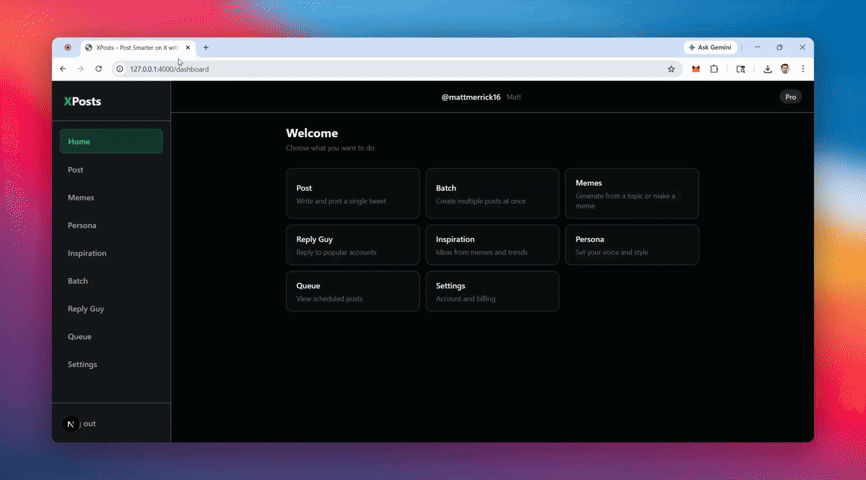Open the Chrome three-dot menu

(x=802, y=69)
